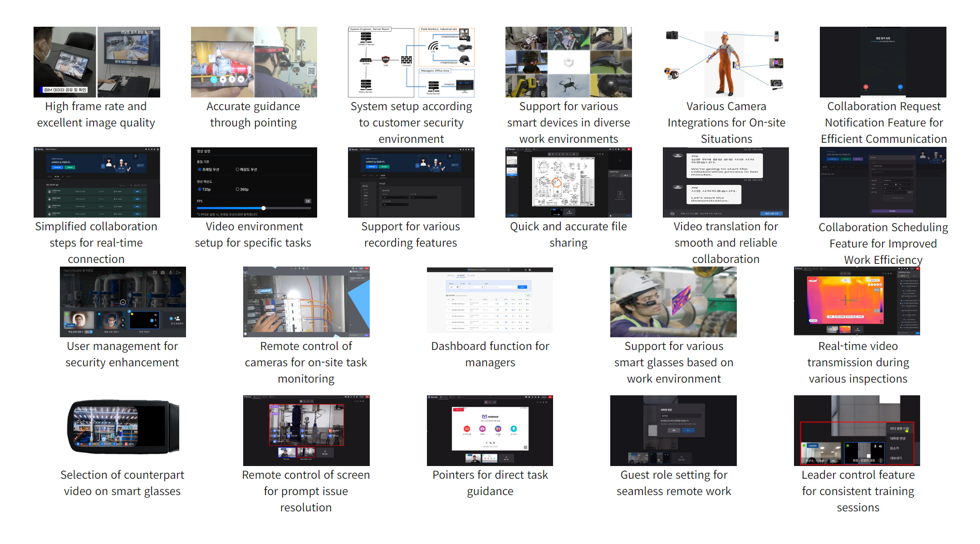The width and height of the screenshot is (980, 544).
Task: Tap the blue accept icon on the collaboration request
Action: pos(901,87)
